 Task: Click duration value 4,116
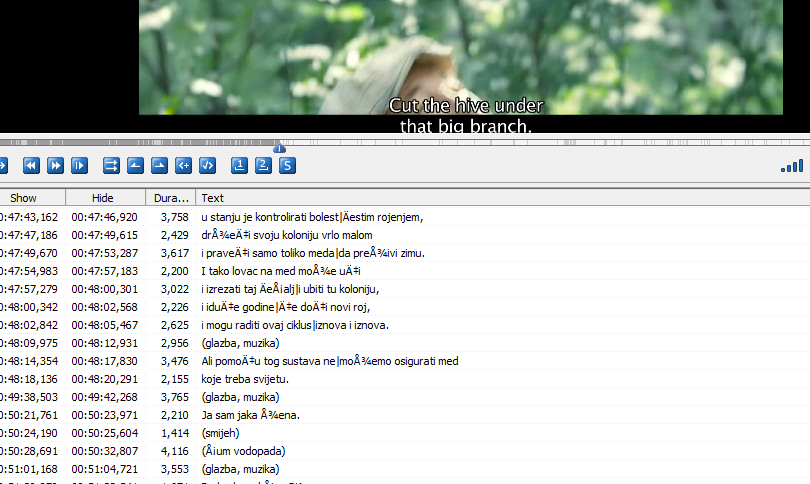coord(175,452)
